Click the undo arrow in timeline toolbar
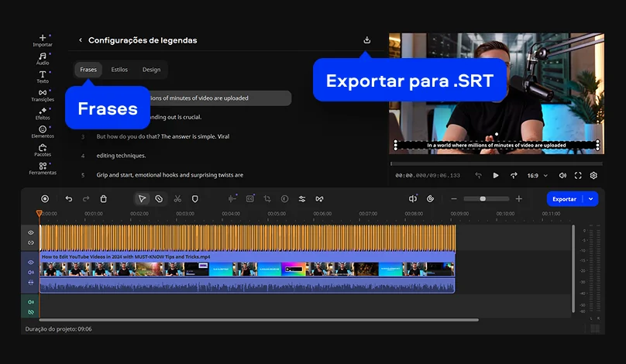Screen dimensions: 626x364 [x=69, y=199]
